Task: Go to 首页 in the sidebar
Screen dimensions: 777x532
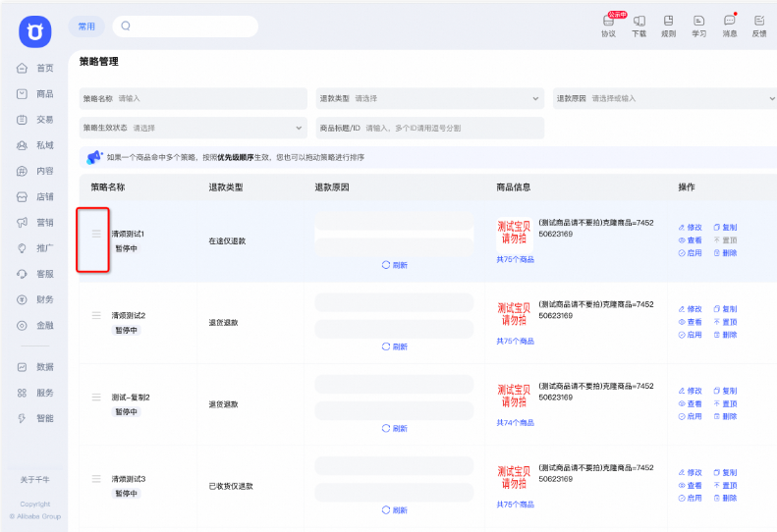Action: [34, 68]
